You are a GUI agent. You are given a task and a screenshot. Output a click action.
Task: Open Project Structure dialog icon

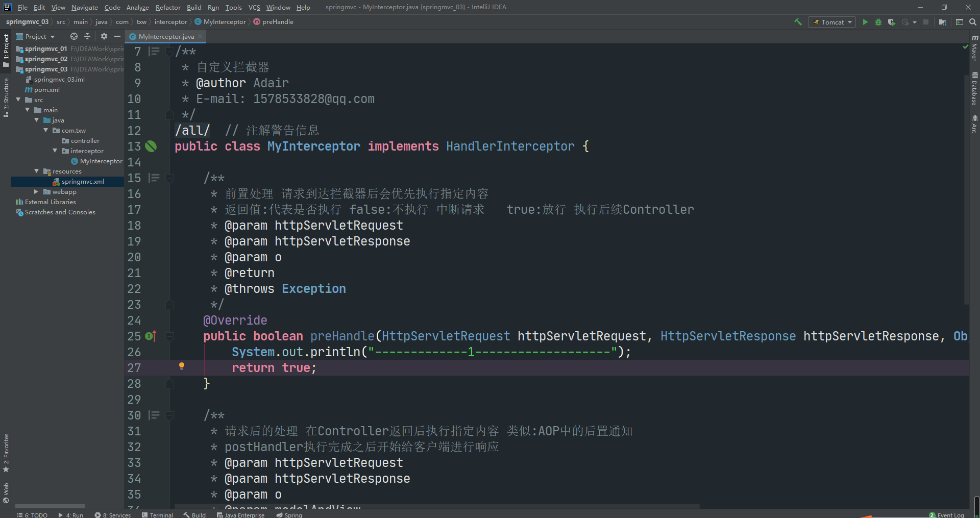(943, 22)
